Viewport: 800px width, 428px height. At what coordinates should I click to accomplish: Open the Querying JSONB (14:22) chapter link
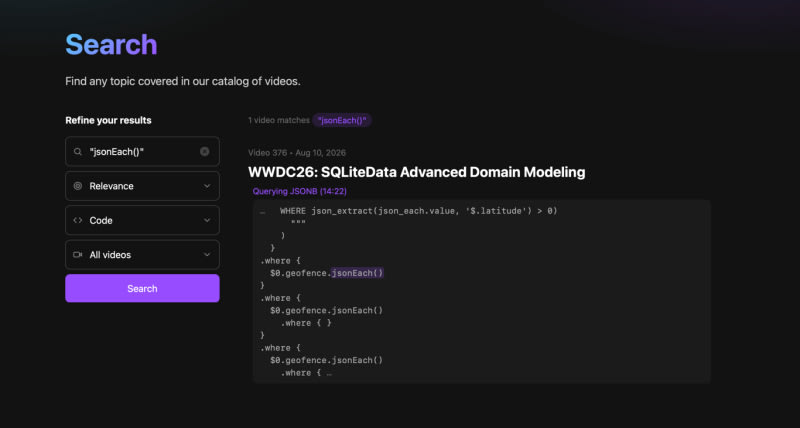pos(299,191)
